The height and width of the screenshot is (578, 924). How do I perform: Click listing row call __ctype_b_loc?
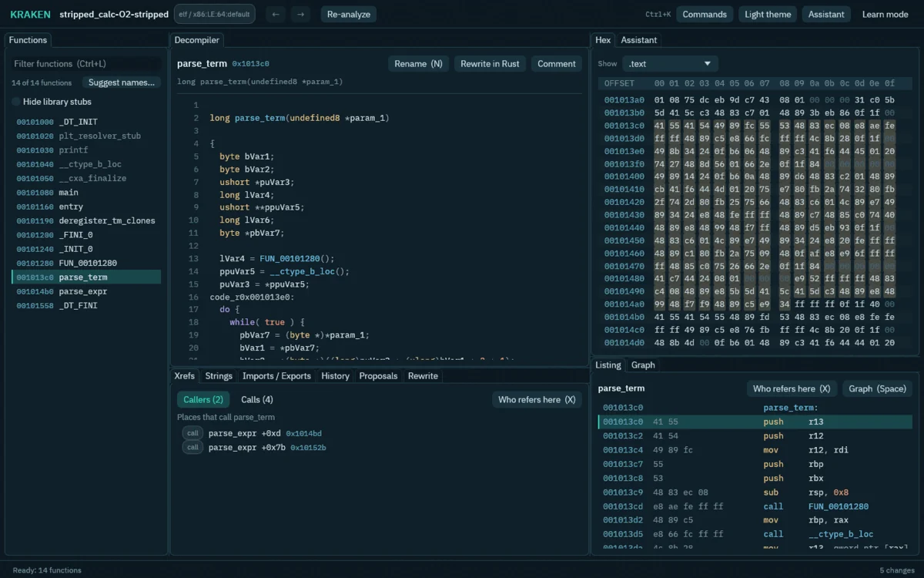click(755, 534)
